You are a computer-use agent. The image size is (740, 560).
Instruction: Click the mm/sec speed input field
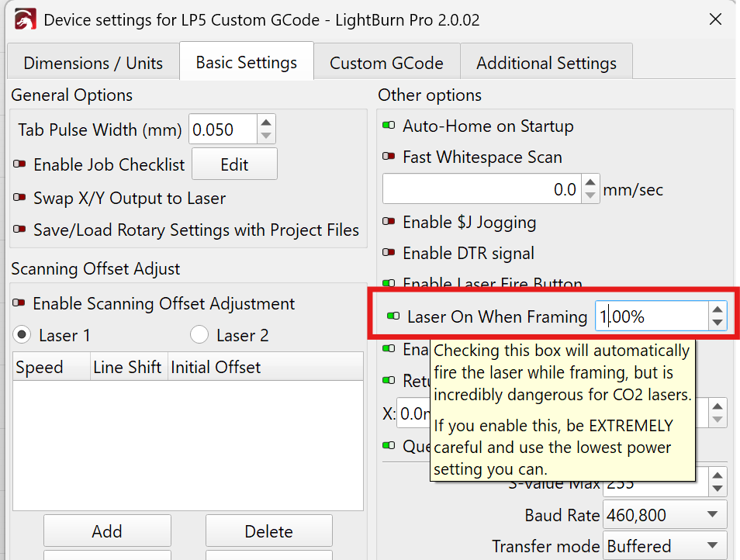482,188
